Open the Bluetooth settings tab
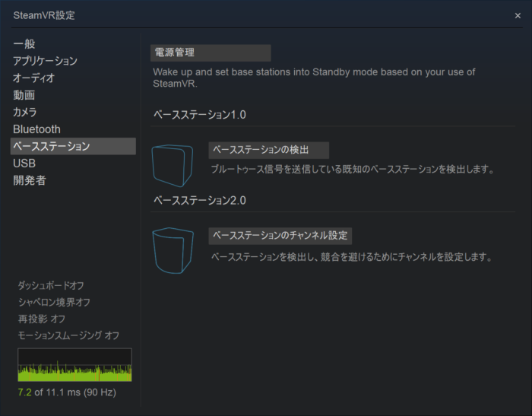 point(36,129)
